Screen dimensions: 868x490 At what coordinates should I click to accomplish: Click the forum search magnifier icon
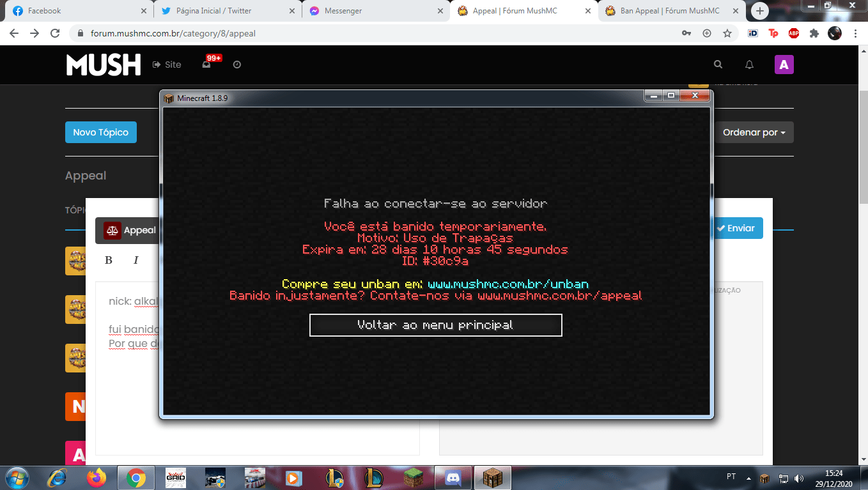(718, 65)
